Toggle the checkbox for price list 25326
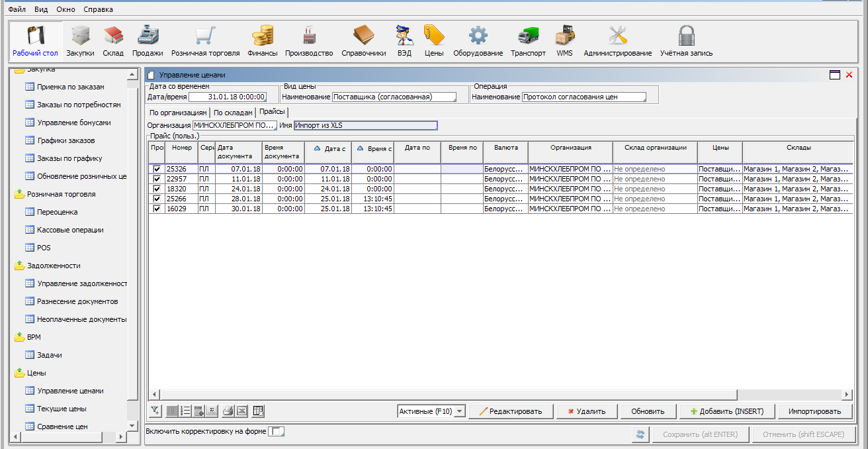The image size is (868, 449). tap(157, 170)
